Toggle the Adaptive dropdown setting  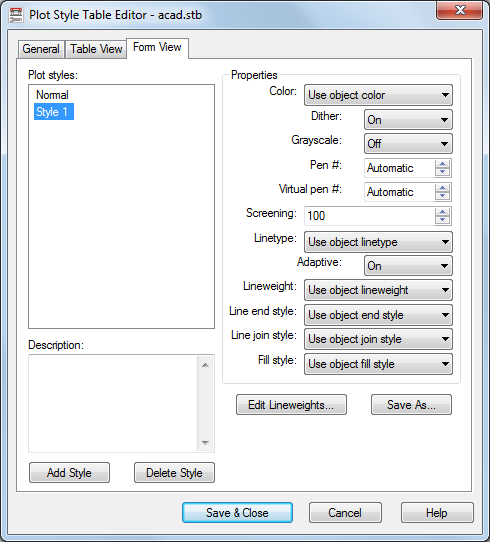tap(408, 266)
